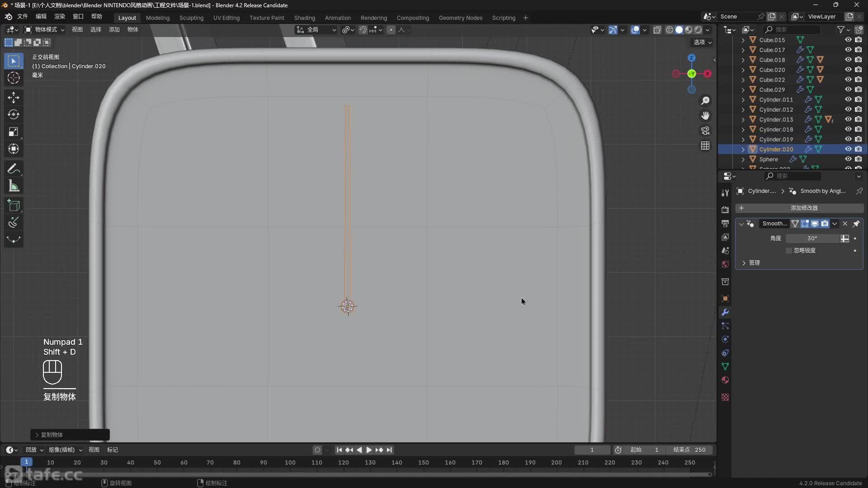Toggle modifier realtime viewport display
Viewport: 868px width, 488px height.
point(815,224)
